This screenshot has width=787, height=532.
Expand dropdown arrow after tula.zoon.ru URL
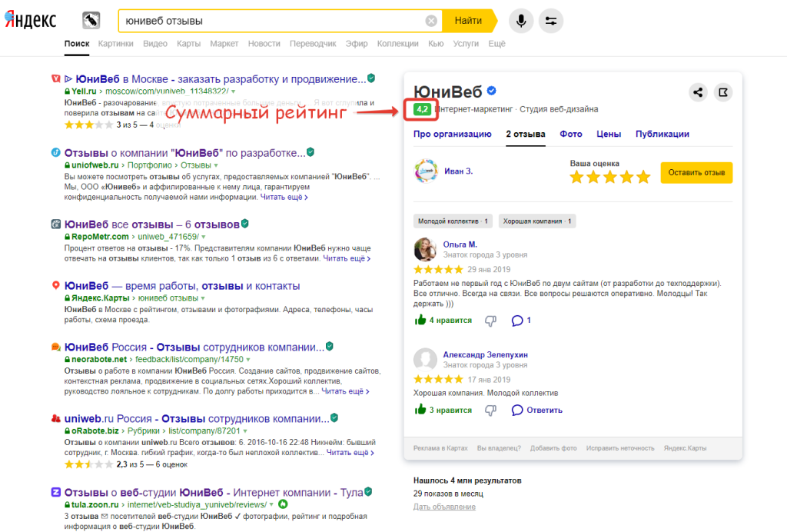point(271,505)
